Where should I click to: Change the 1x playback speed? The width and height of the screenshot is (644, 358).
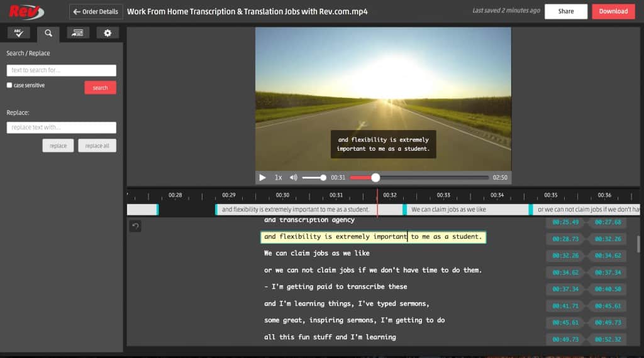point(278,178)
